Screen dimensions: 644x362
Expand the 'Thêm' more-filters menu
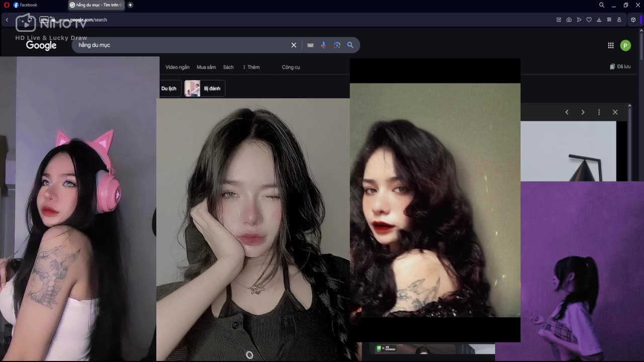251,67
